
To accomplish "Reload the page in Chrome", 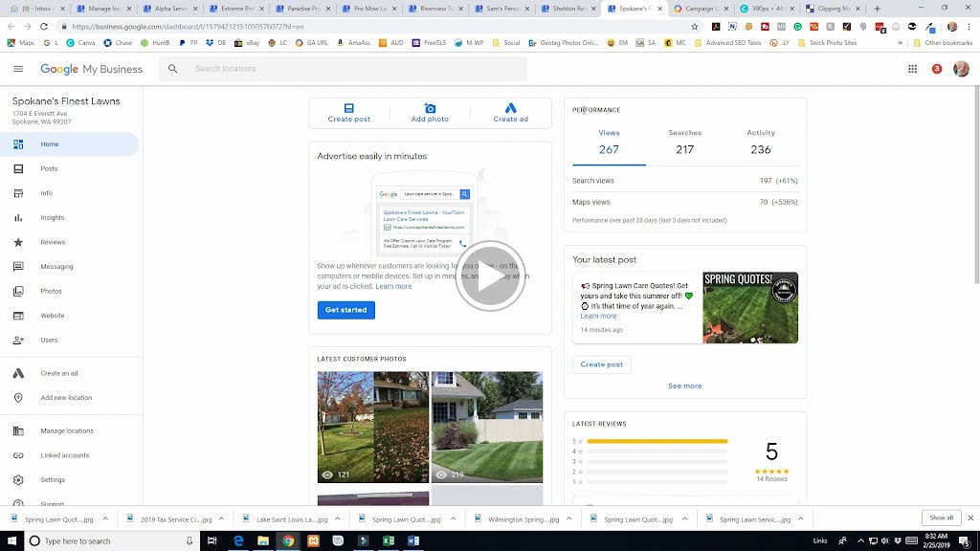I will 44,27.
